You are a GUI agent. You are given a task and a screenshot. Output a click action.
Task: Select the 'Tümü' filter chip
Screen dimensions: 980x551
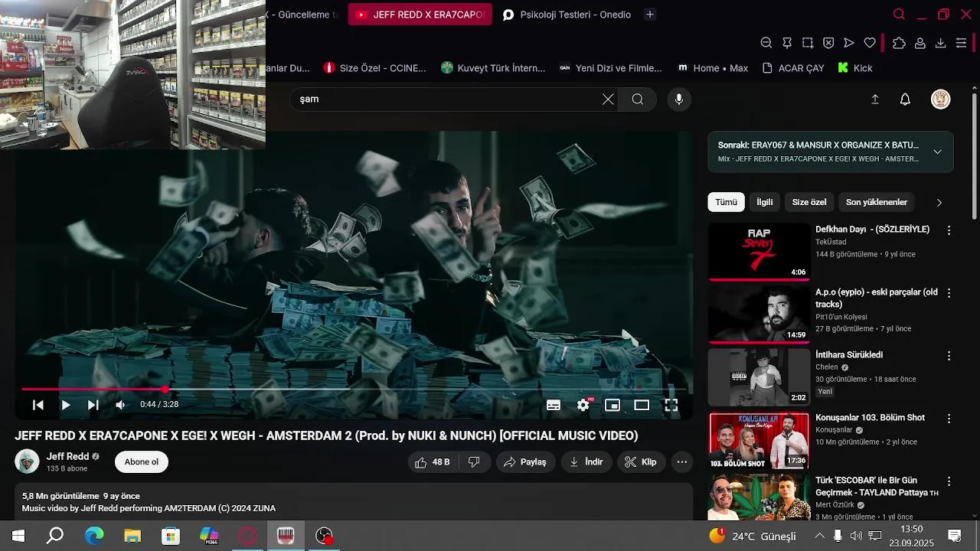point(726,202)
